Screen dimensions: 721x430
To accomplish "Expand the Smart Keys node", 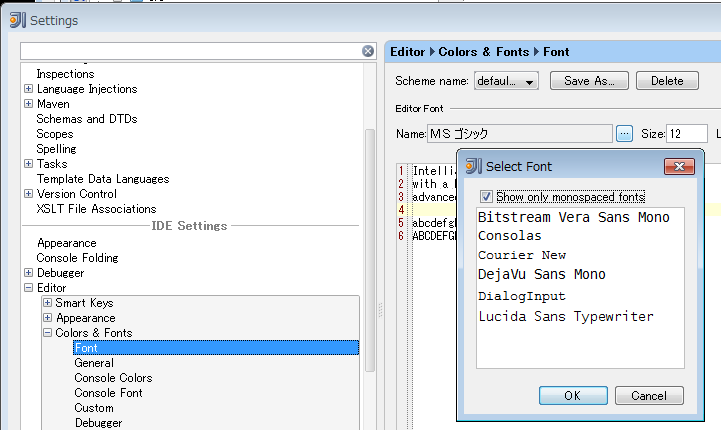I will tap(47, 302).
